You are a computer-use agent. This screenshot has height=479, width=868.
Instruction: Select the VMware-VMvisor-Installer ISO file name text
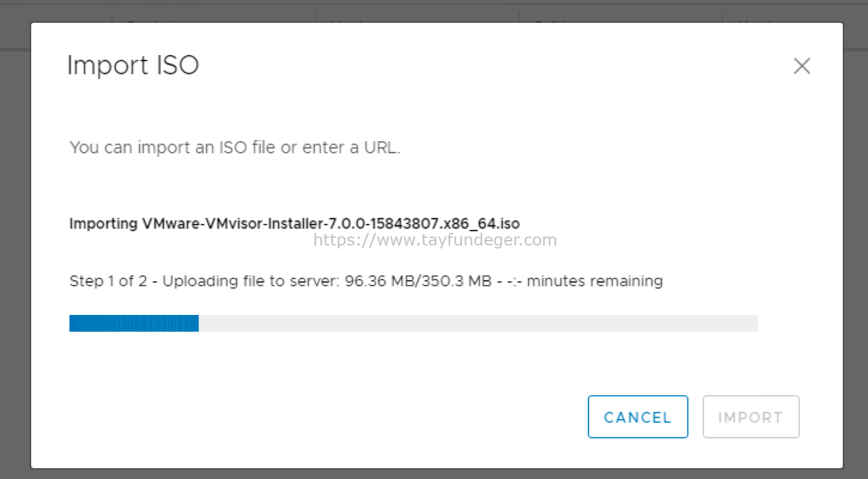point(331,224)
